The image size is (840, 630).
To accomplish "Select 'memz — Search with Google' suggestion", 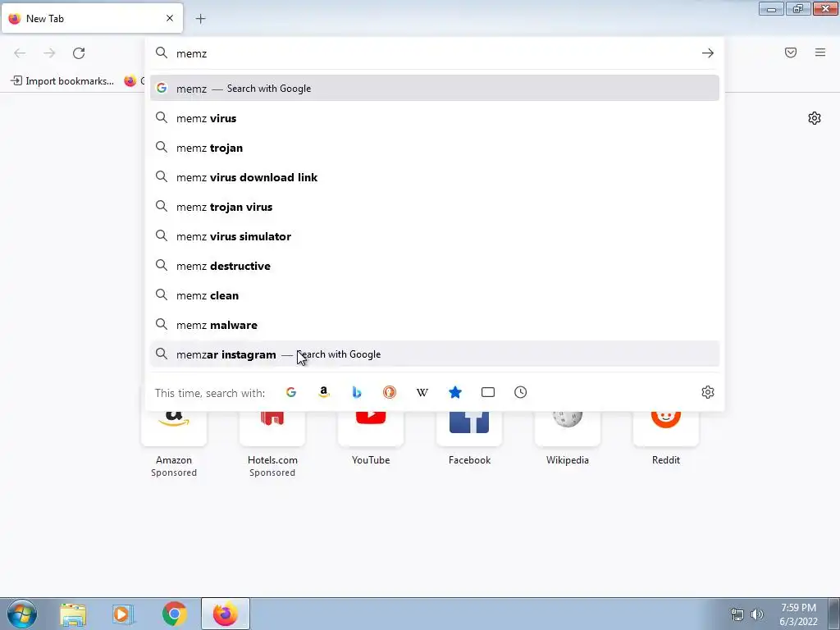I will tap(435, 89).
